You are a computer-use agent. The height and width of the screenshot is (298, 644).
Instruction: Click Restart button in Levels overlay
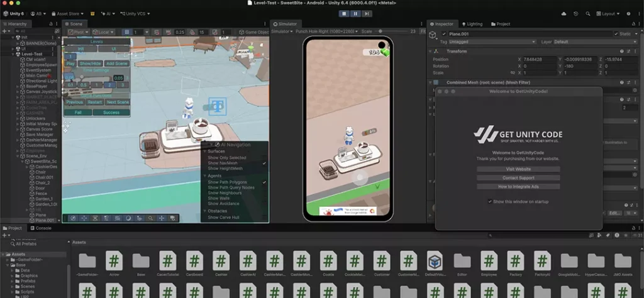tap(95, 102)
